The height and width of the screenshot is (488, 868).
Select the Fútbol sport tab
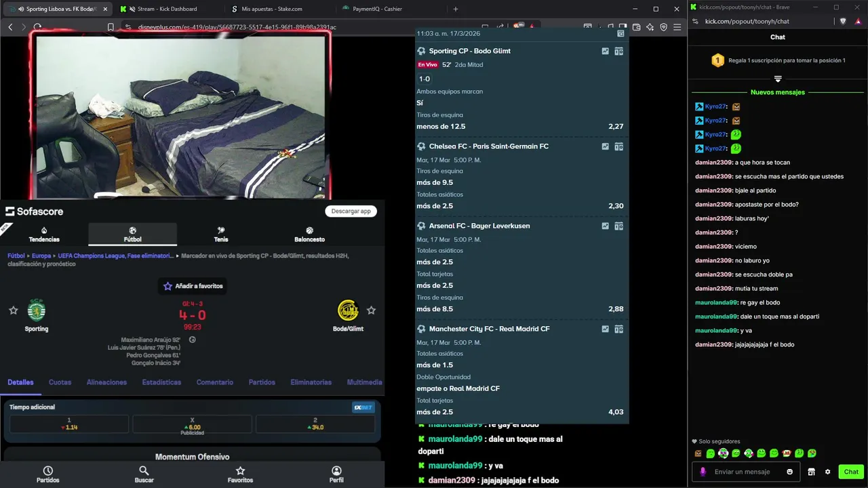coord(132,235)
